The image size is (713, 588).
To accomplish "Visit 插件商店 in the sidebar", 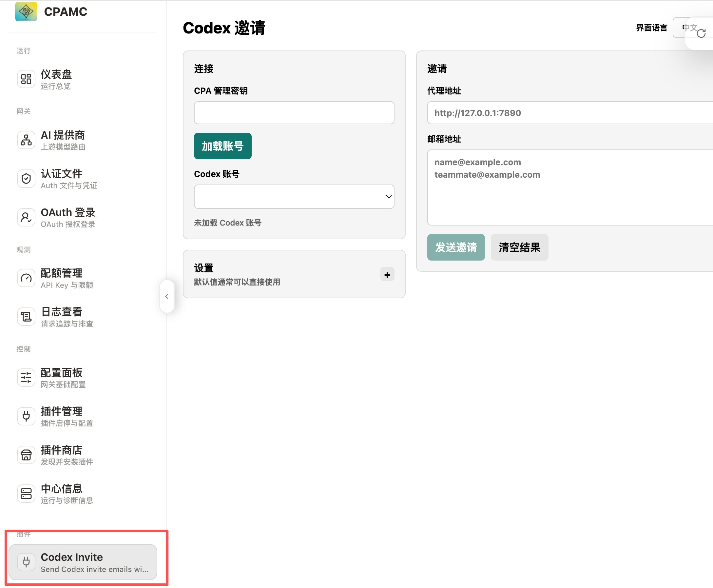I will pyautogui.click(x=83, y=455).
